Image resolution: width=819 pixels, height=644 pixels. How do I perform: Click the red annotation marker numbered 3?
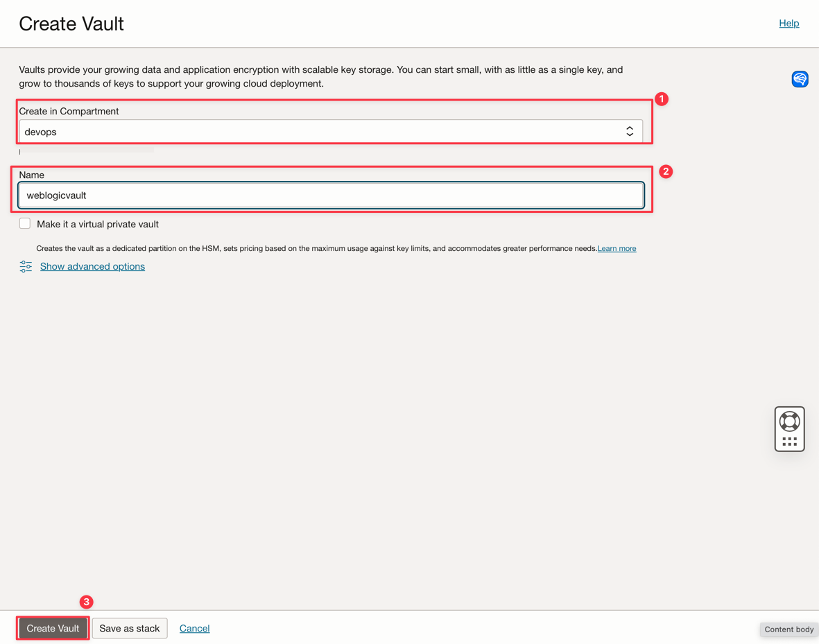[x=86, y=602]
